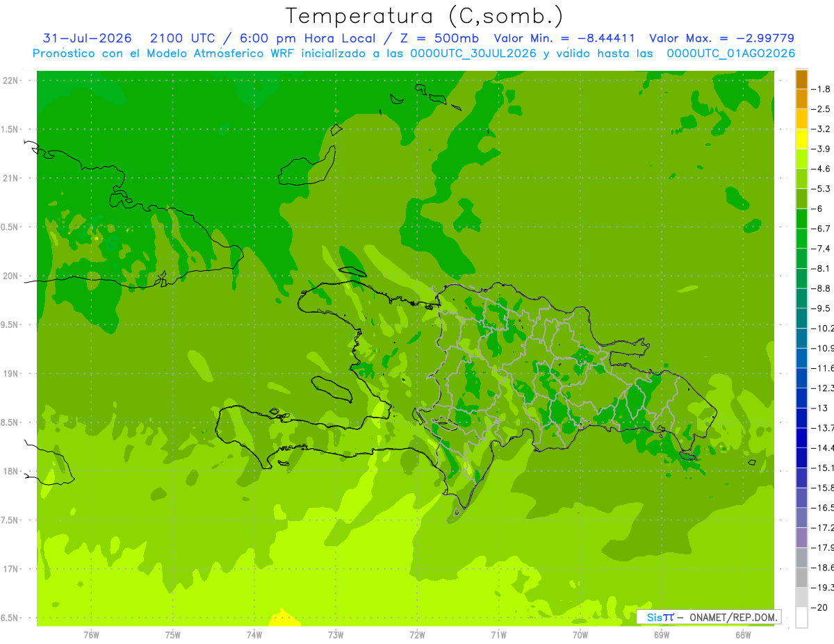Click the -6.7 value on the color legend
This screenshot has width=834, height=644.
(x=821, y=229)
